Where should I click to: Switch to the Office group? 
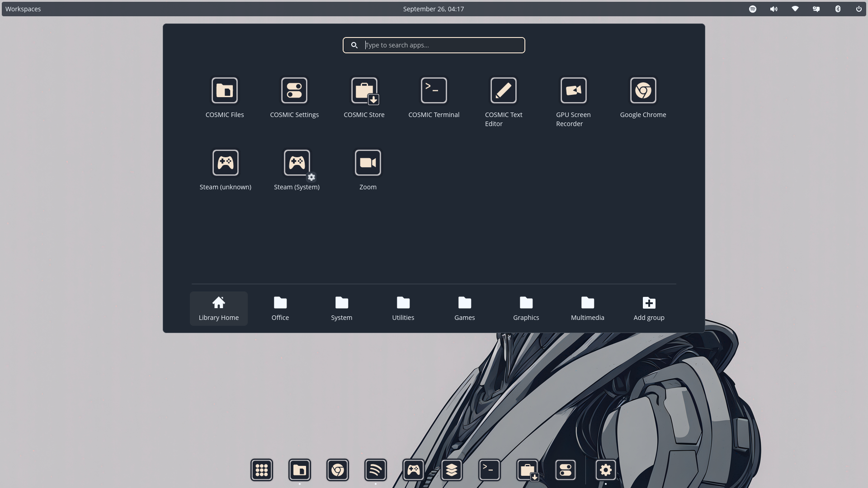tap(280, 309)
